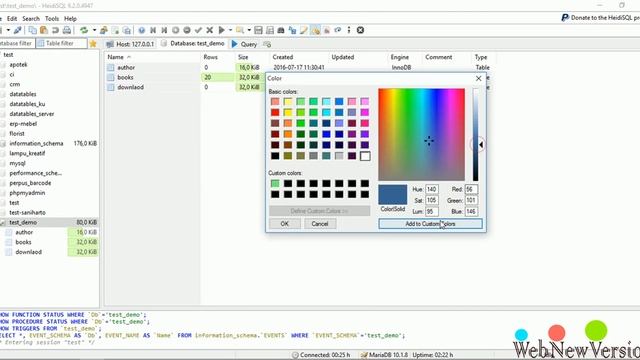This screenshot has width=640, height=360.
Task: Click Add to Custom Colors button
Action: 430,224
